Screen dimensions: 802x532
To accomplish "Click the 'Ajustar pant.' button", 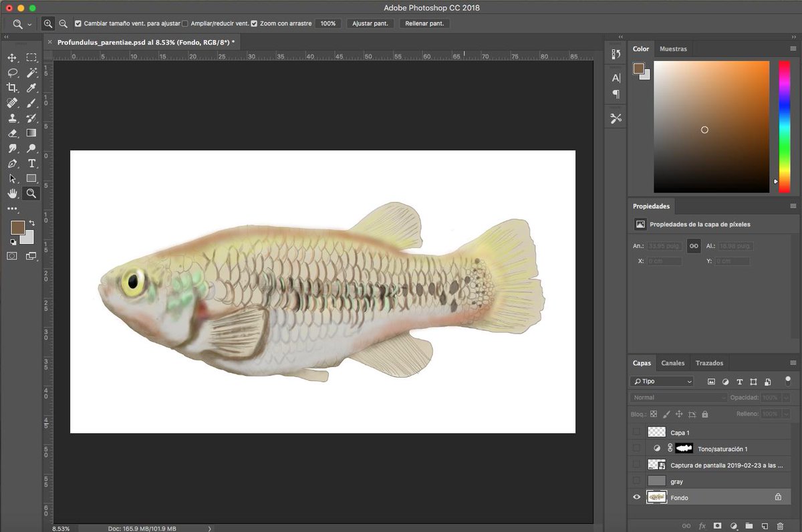I will (x=370, y=23).
